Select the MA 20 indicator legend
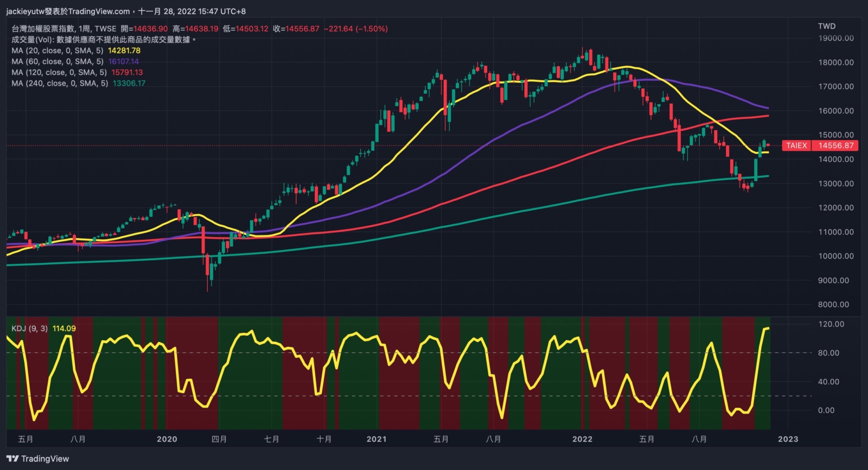 pos(57,50)
